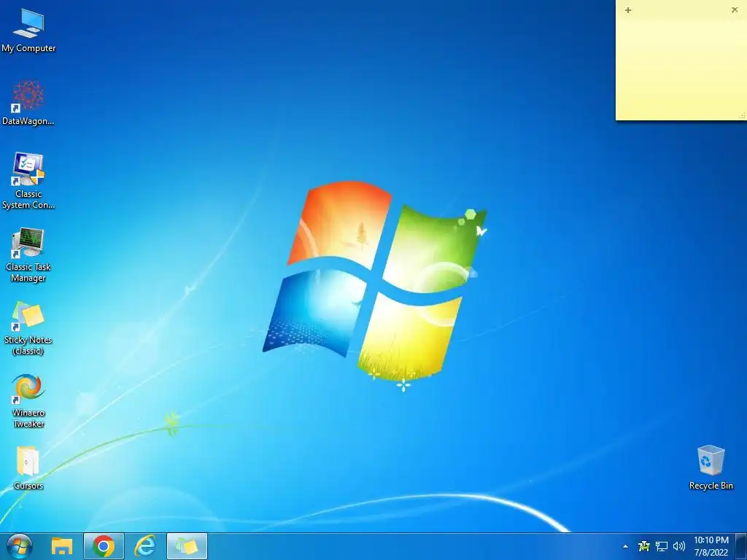747x560 pixels.
Task: Delete the sticky note with X button
Action: pyautogui.click(x=734, y=10)
